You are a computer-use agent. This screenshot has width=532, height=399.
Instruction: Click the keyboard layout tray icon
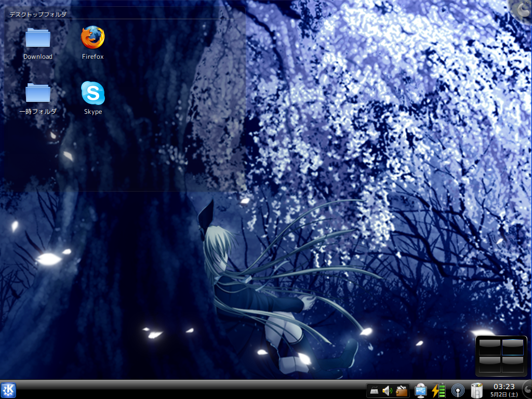tap(374, 391)
